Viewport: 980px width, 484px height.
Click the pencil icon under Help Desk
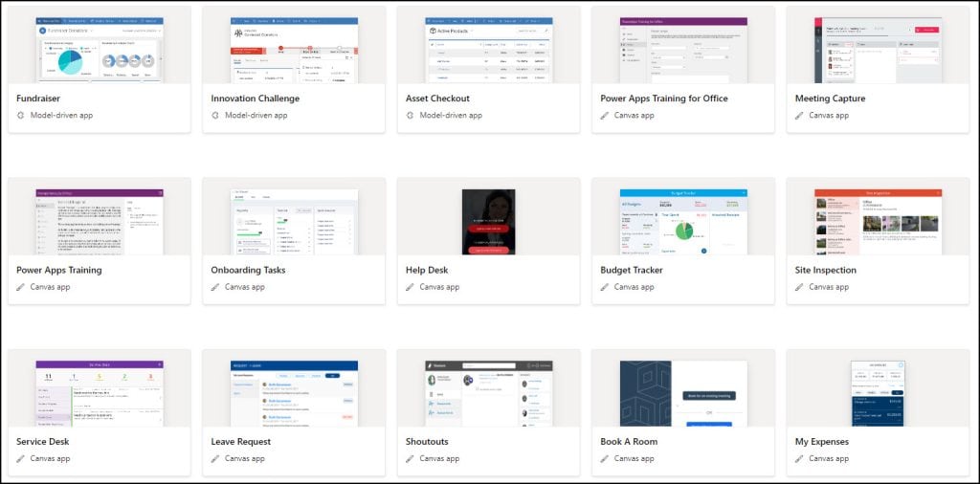(410, 287)
